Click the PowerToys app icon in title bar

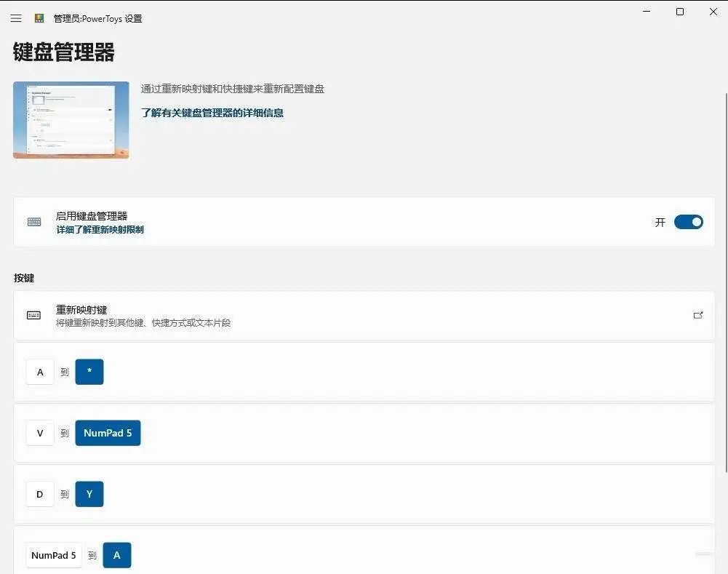[x=39, y=18]
